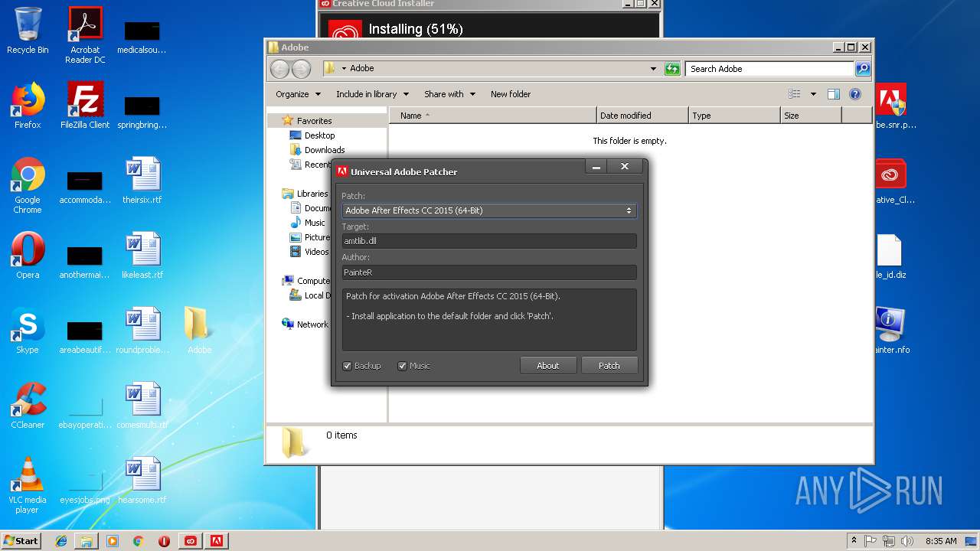
Task: Sort by the Name column header
Action: 493,116
